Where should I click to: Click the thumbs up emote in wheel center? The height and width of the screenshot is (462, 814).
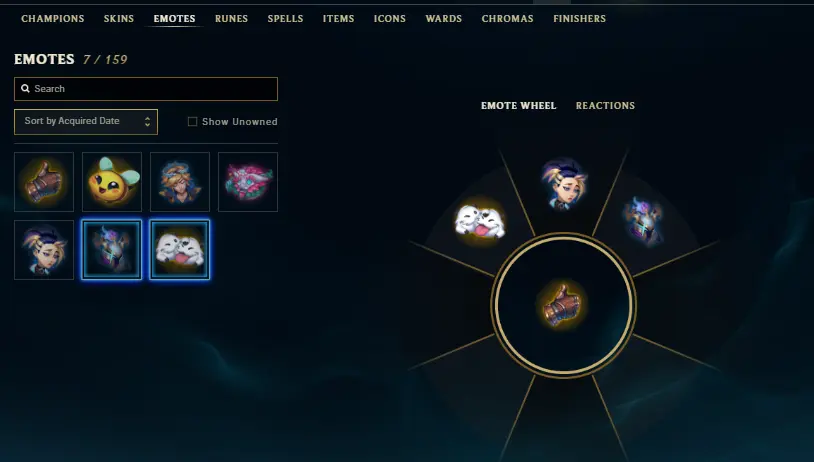point(563,305)
